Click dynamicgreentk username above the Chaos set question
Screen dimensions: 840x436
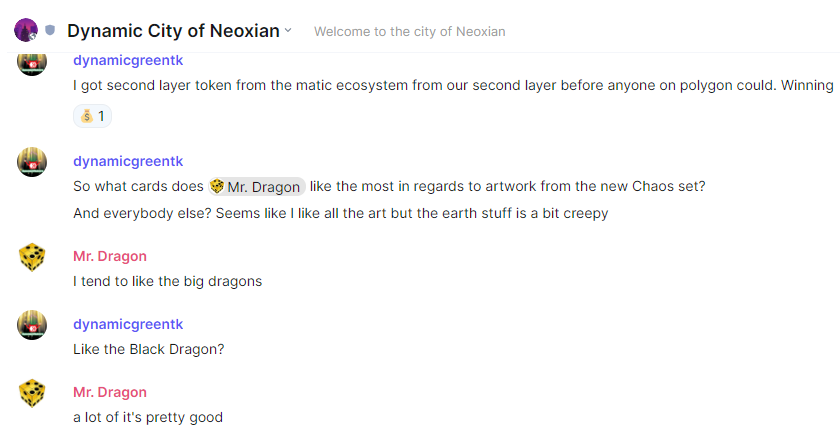(x=128, y=161)
